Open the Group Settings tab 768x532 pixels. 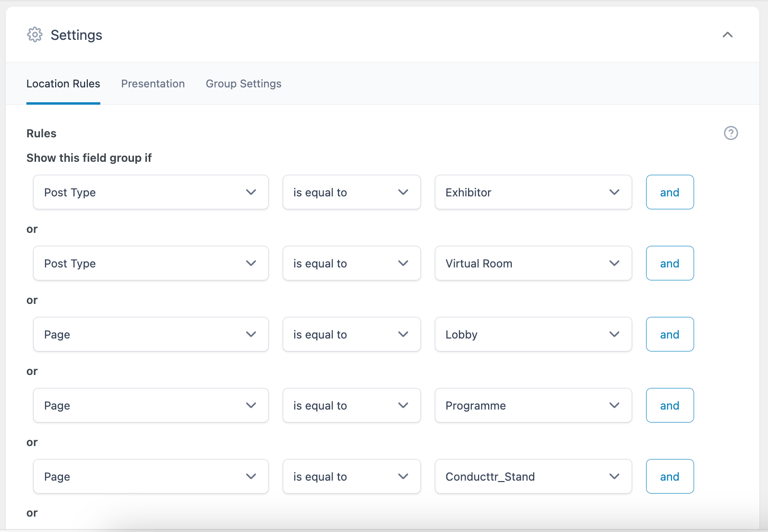pos(243,84)
